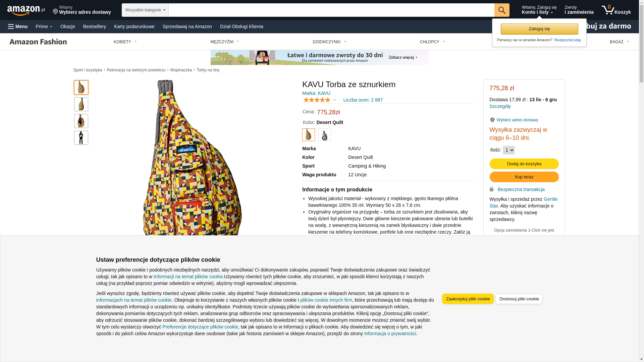Click into the search input field
The width and height of the screenshot is (644, 362).
tap(331, 10)
